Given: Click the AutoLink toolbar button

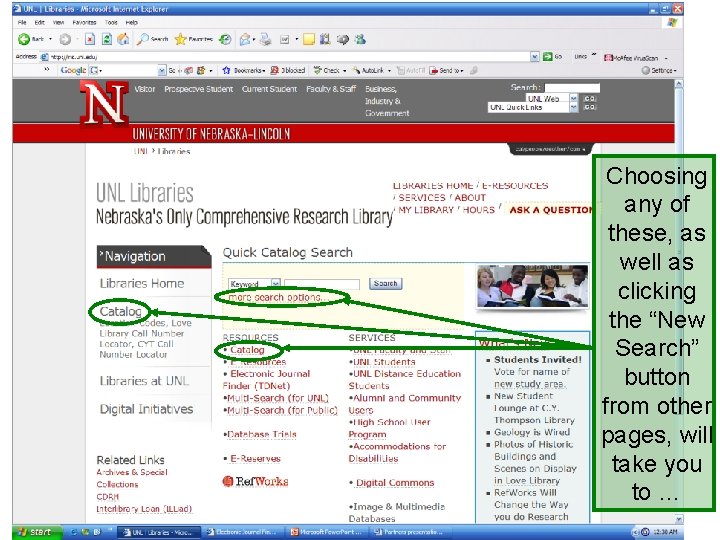Looking at the screenshot, I should click(x=368, y=70).
